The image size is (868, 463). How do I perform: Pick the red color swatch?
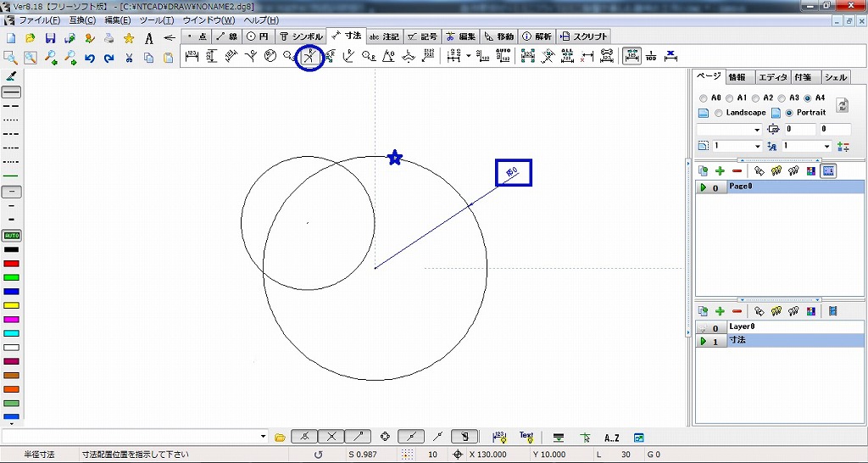11,264
